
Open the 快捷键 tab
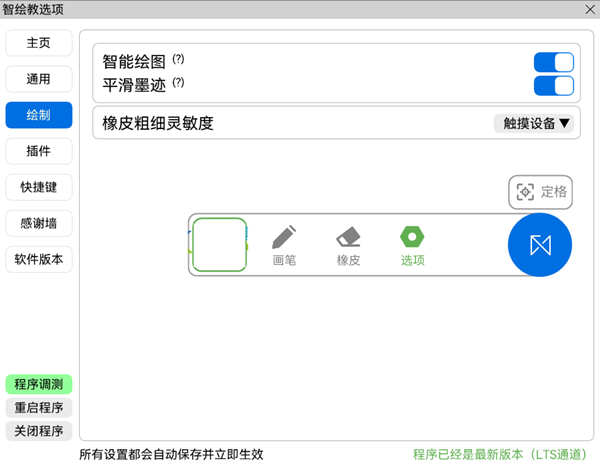pyautogui.click(x=39, y=187)
